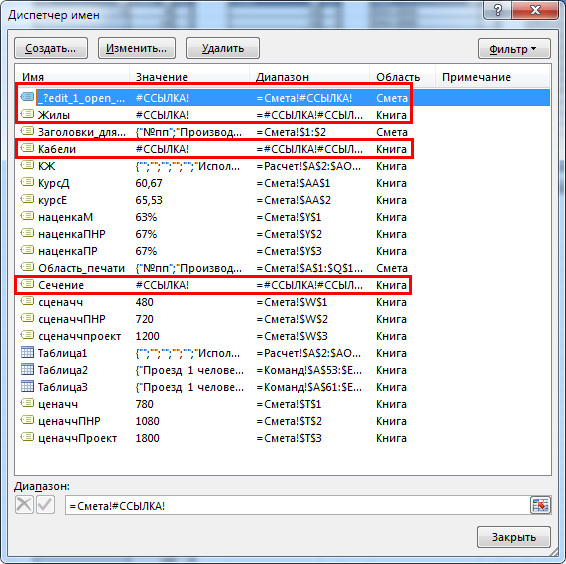Click the Таблица3 table icon
This screenshot has height=564, width=566.
pyautogui.click(x=27, y=386)
